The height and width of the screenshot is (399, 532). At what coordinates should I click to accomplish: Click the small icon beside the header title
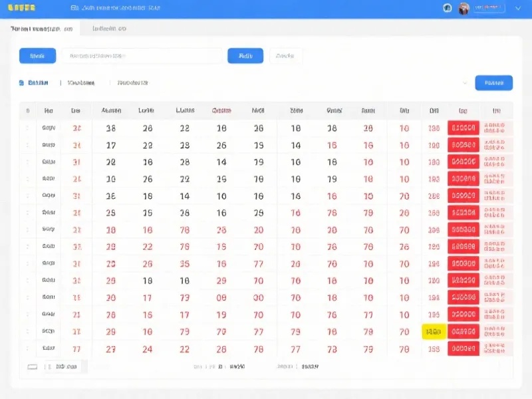click(x=74, y=8)
